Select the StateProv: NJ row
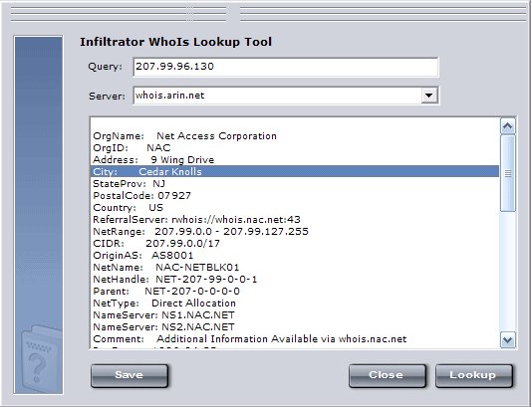 (296, 184)
